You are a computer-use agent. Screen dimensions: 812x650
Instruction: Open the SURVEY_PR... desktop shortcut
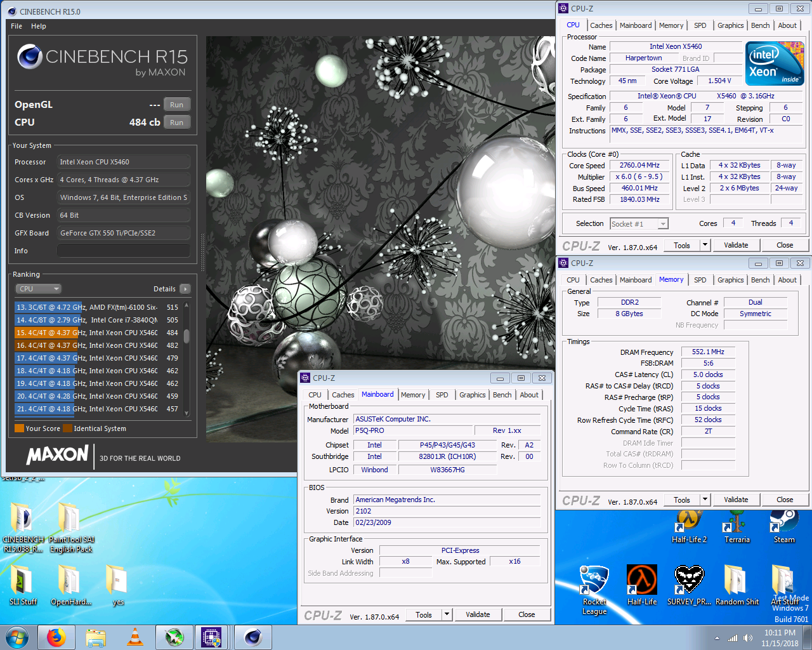689,585
